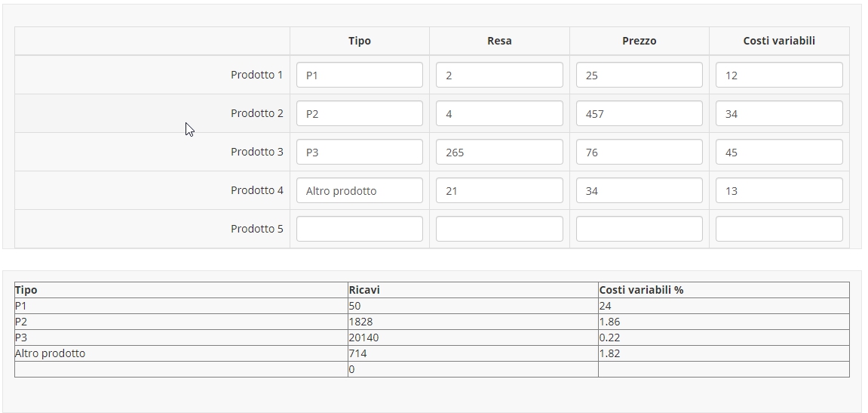Focus the empty Resa field for Prodotto 5
Viewport: 868px width, 413px height.
[499, 229]
